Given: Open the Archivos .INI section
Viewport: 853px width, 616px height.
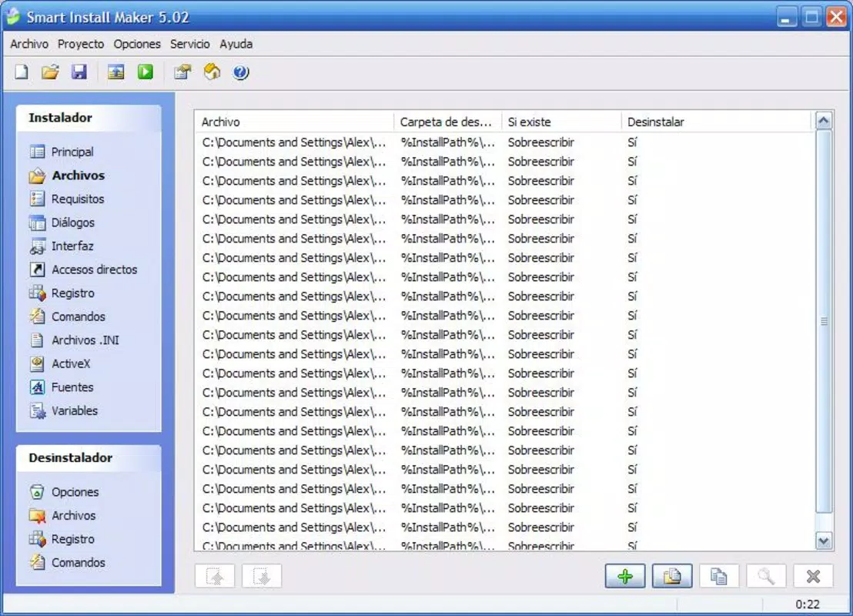Looking at the screenshot, I should (74, 340).
